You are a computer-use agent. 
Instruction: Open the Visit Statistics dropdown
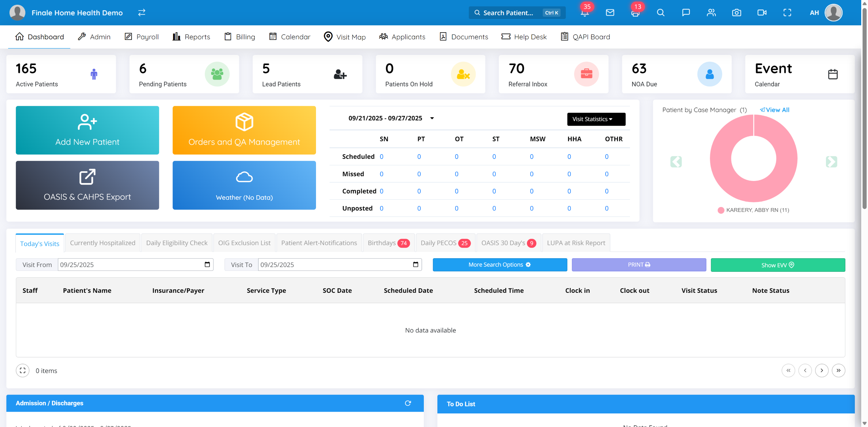coord(596,119)
